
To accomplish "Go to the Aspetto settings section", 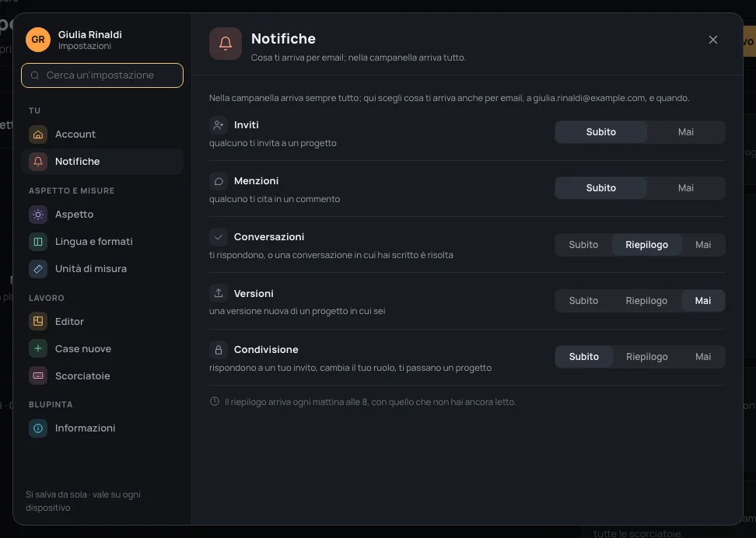I will coord(102,215).
